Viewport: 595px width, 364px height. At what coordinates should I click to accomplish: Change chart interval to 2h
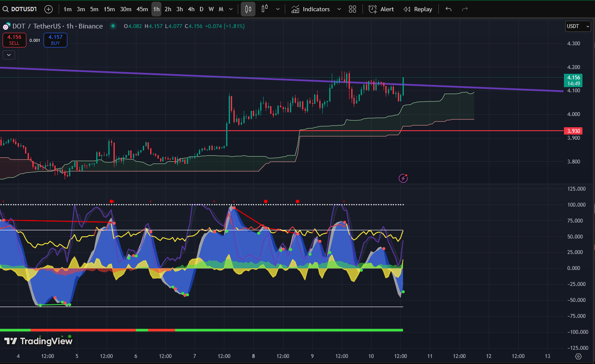[168, 9]
